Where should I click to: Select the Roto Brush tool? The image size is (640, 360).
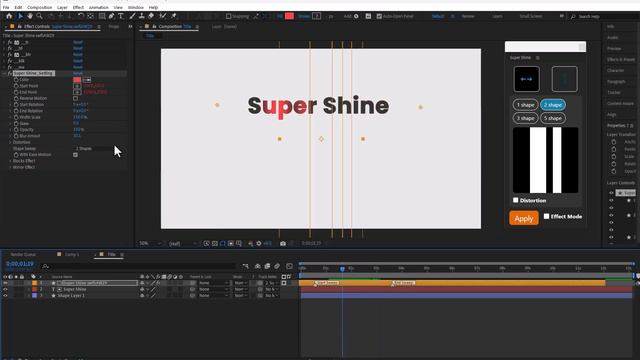163,16
